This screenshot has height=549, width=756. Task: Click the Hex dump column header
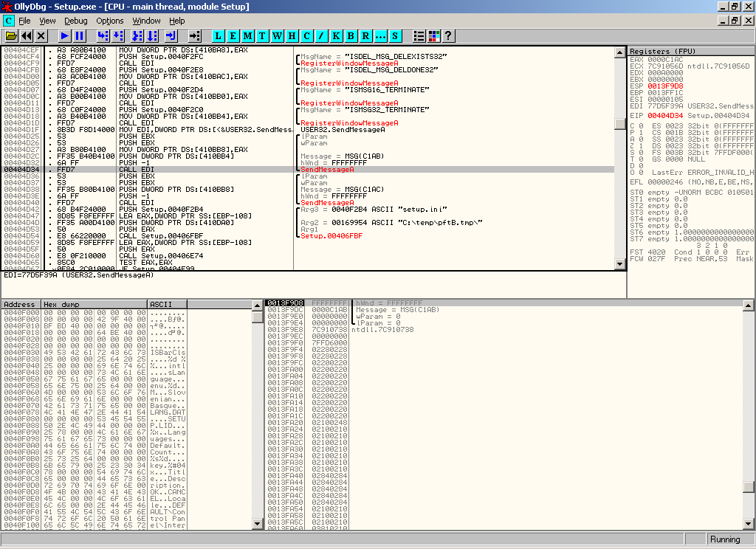(94, 304)
